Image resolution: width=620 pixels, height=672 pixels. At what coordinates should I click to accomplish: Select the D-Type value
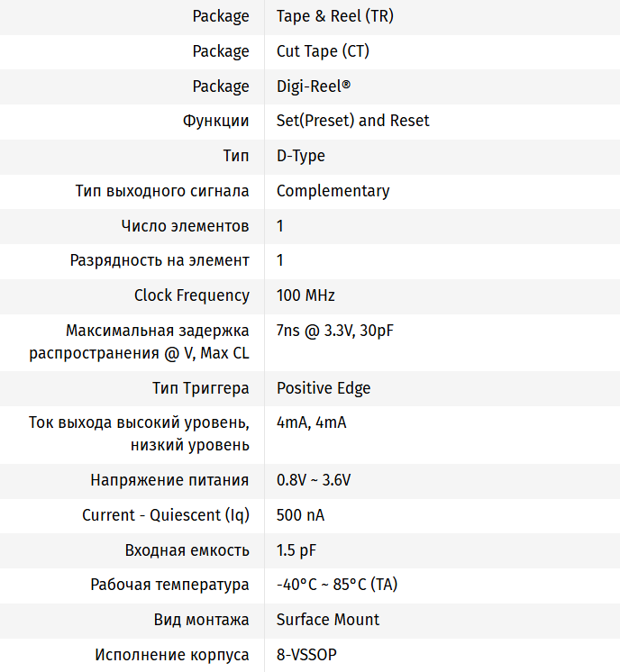(x=300, y=156)
